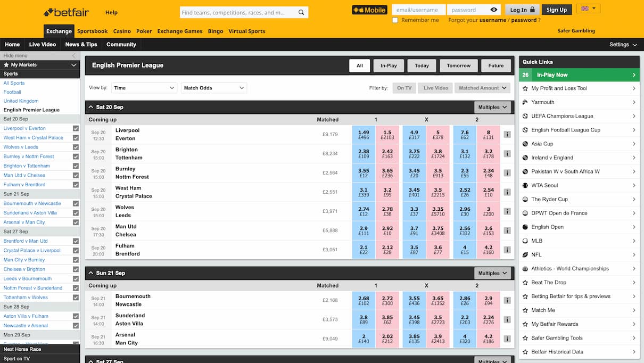Open info for Arsenal v Man City market

[507, 339]
